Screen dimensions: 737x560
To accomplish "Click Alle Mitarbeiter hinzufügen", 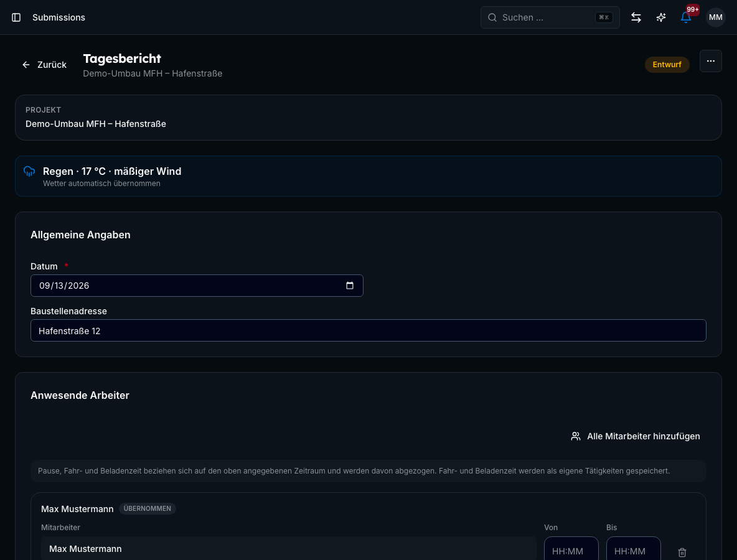I will click(636, 436).
